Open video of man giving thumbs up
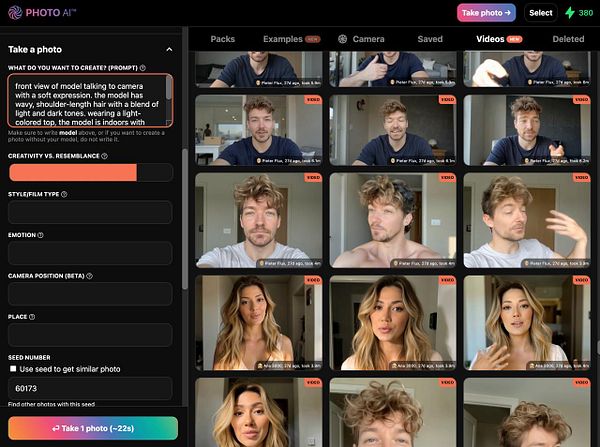 tap(393, 69)
